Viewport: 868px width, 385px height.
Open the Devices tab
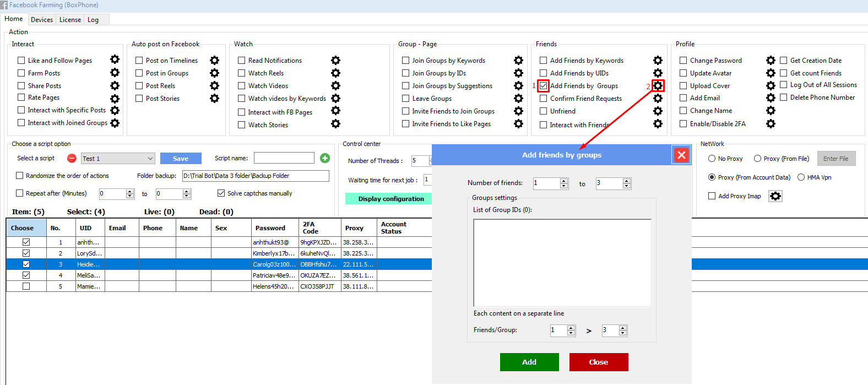coord(42,20)
